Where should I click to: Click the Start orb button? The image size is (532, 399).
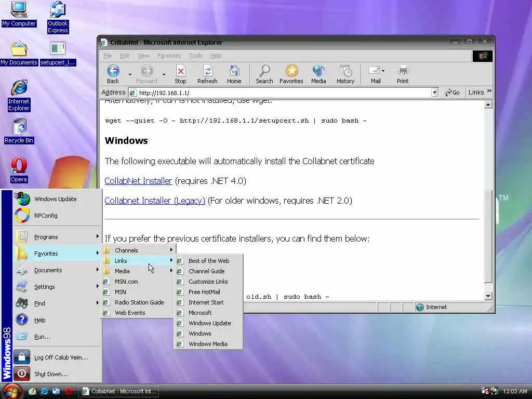(12, 391)
